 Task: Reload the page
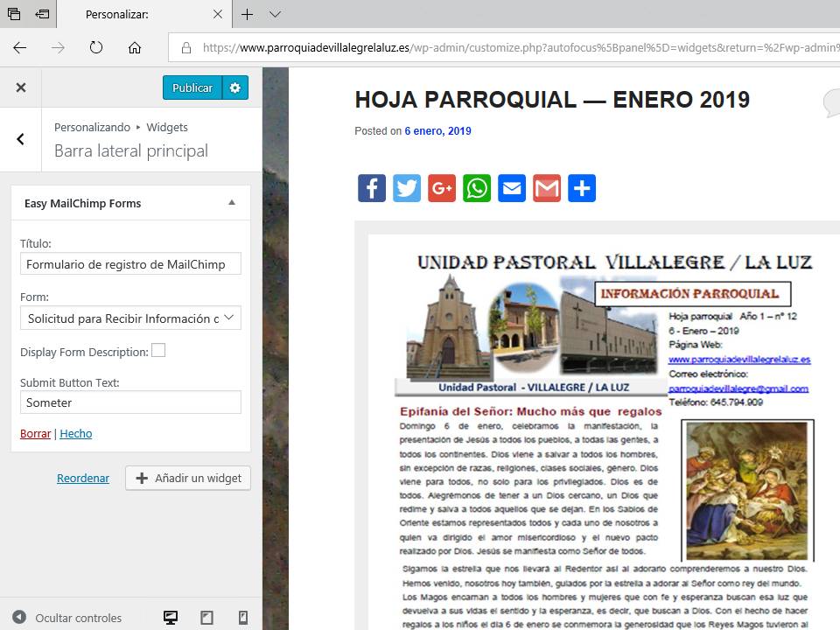[96, 47]
